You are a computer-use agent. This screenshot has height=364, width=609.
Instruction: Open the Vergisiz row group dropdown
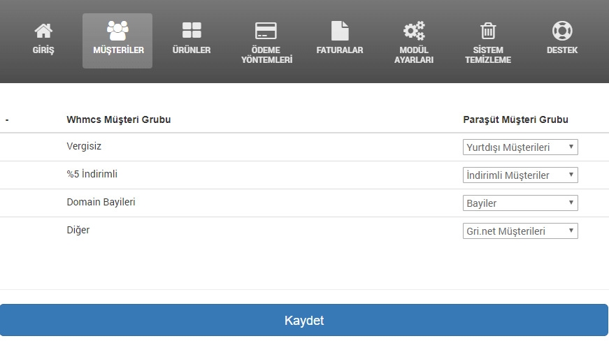pos(520,147)
